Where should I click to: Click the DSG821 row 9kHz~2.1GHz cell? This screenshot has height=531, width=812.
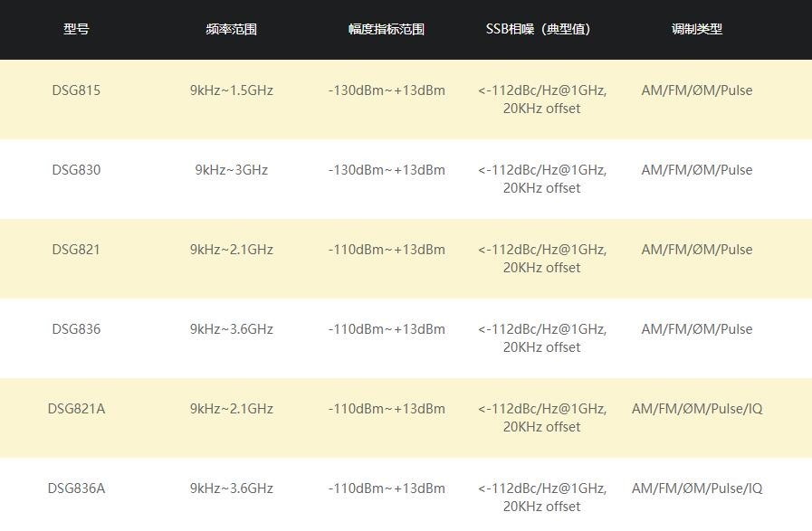click(232, 250)
